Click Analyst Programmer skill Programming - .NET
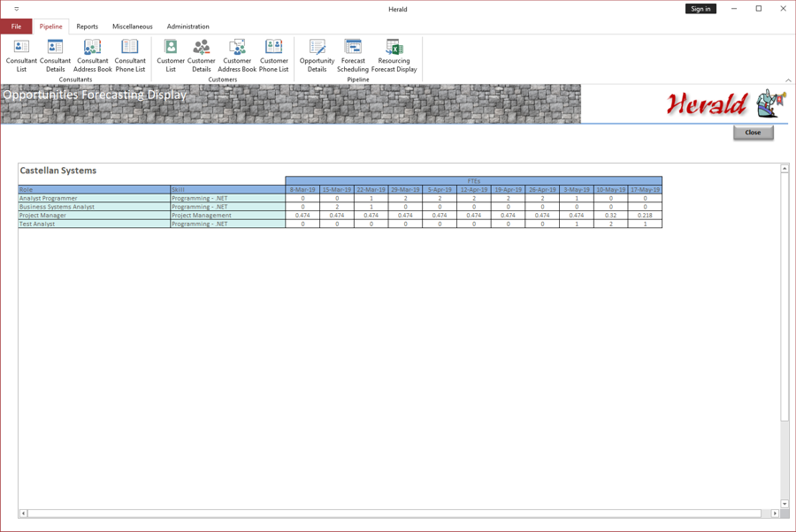 click(x=227, y=198)
